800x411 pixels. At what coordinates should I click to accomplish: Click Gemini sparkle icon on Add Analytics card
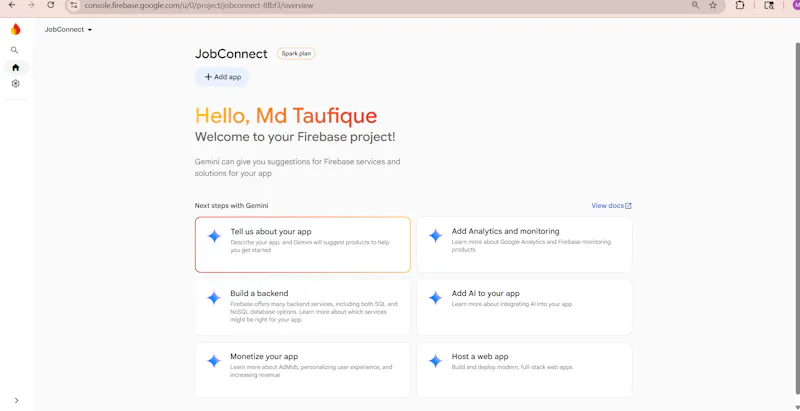435,236
